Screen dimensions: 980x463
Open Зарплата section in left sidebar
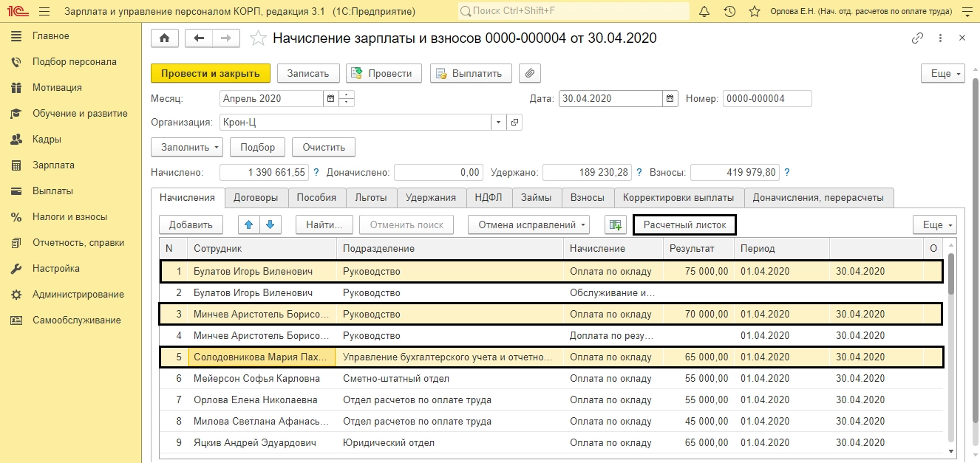click(x=53, y=165)
